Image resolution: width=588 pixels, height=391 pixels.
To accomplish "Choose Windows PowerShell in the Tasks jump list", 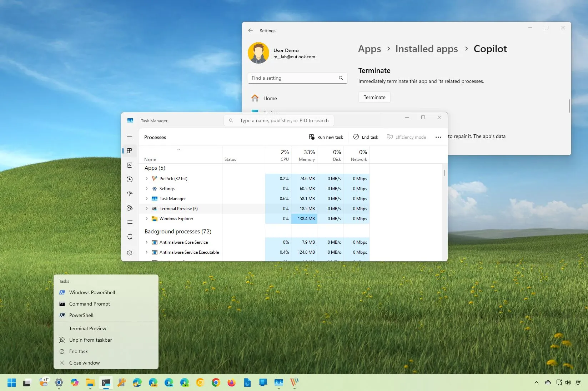I will [x=106, y=292].
